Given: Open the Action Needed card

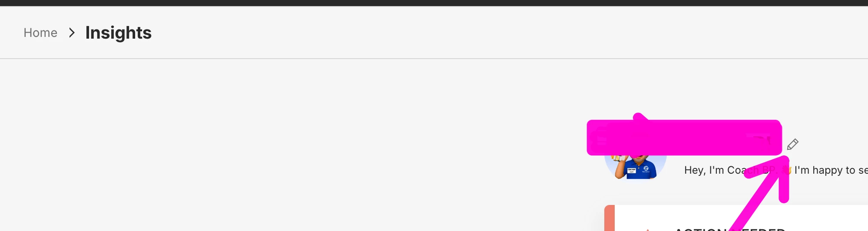Looking at the screenshot, I should point(736,218).
